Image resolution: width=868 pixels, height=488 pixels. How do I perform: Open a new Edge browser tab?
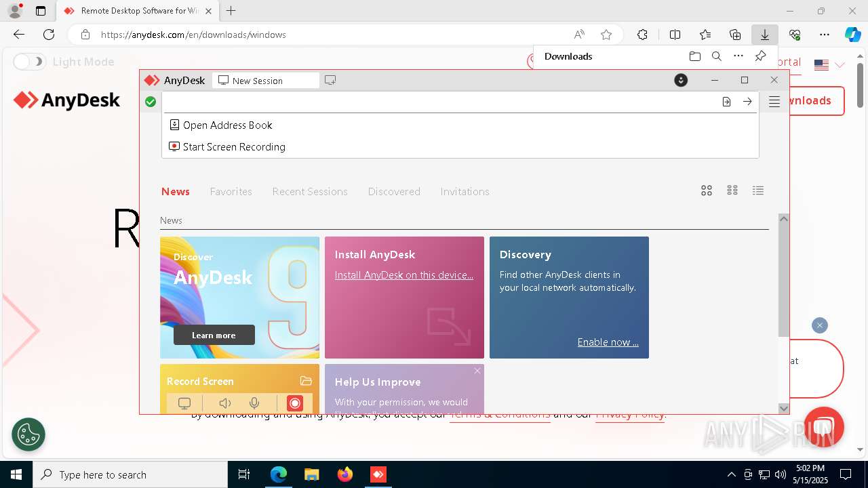pos(231,11)
